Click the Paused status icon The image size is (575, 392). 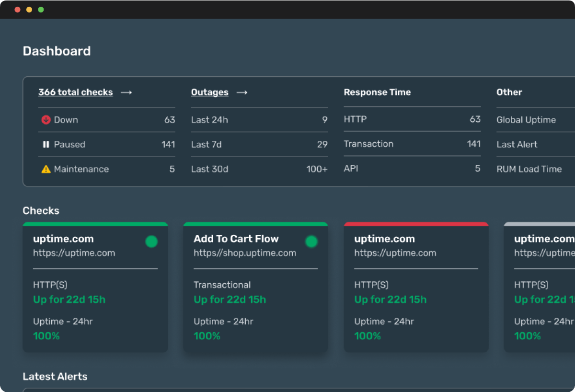(x=46, y=144)
